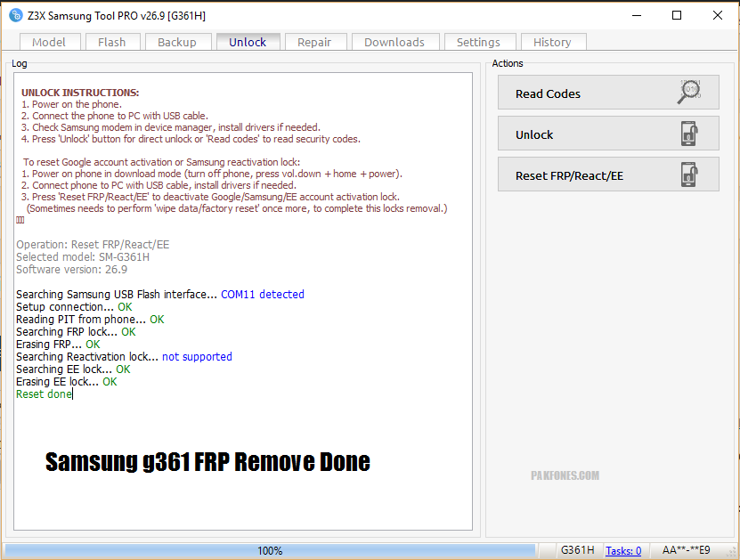
Task: Click 'Selected model: SM-G361H' log line
Action: pyautogui.click(x=83, y=257)
